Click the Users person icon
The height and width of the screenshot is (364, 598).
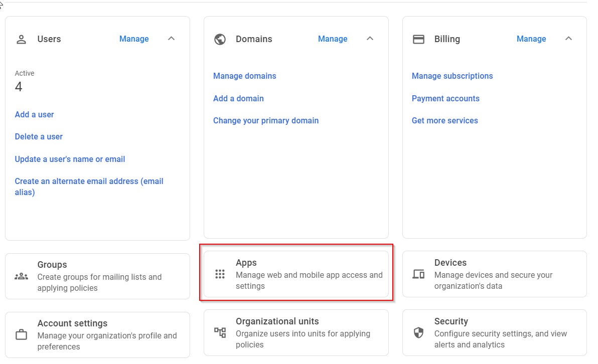pos(21,39)
